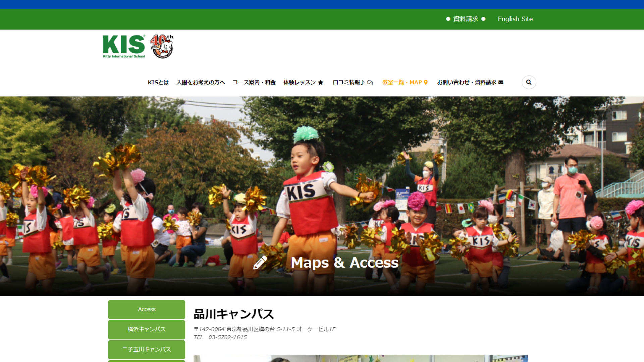The image size is (644, 362).
Task: Open the KISとは menu item
Action: pyautogui.click(x=158, y=82)
